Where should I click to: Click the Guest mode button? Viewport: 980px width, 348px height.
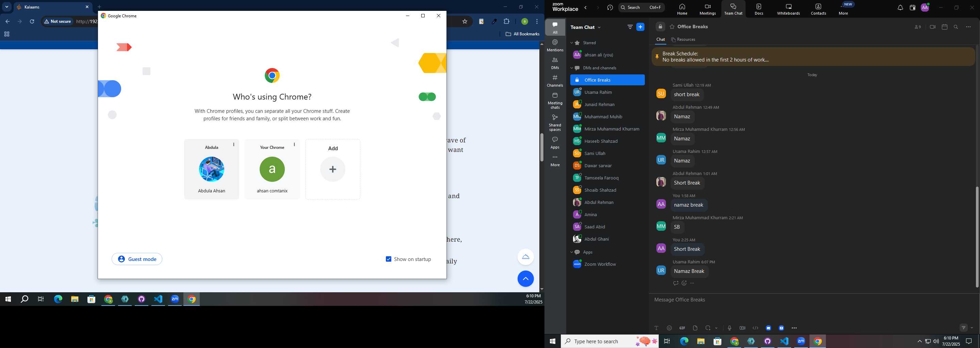[x=137, y=259]
